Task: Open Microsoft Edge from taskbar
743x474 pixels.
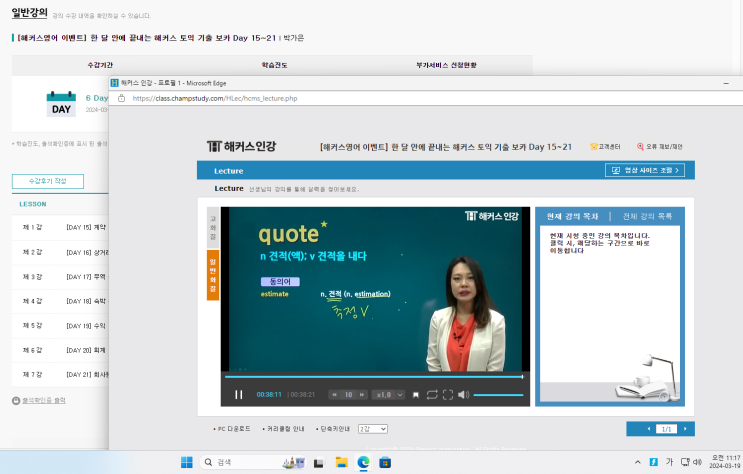Action: (363, 462)
